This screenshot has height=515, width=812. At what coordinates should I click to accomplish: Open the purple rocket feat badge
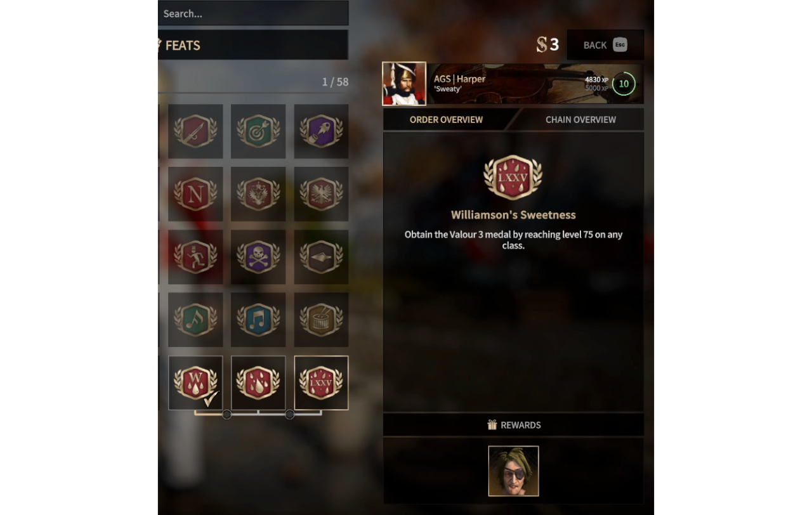(x=321, y=131)
